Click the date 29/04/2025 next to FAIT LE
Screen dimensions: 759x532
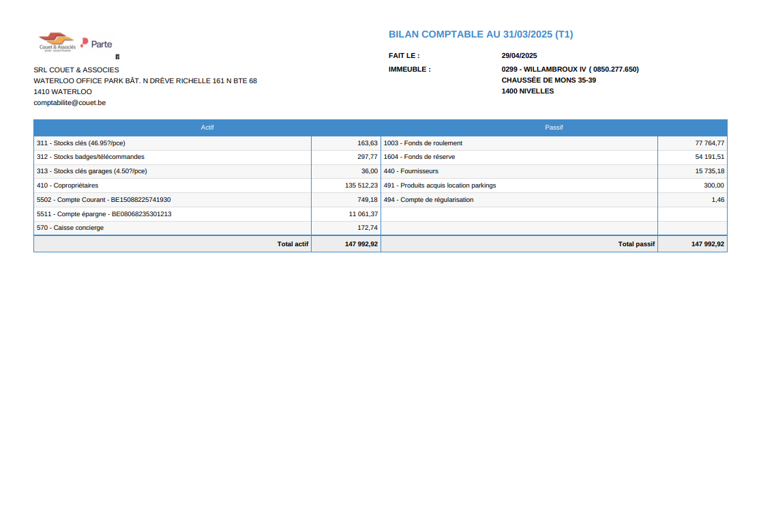point(519,56)
